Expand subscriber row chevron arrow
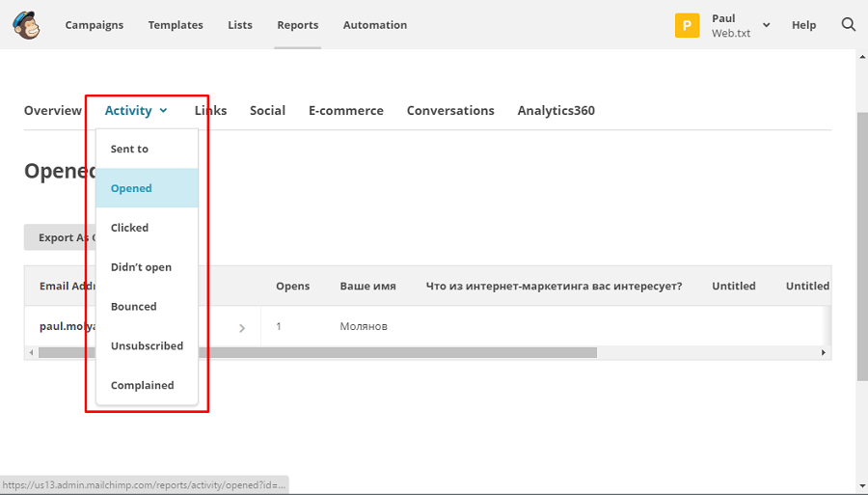Screen dimensions: 868x495 click(x=242, y=328)
